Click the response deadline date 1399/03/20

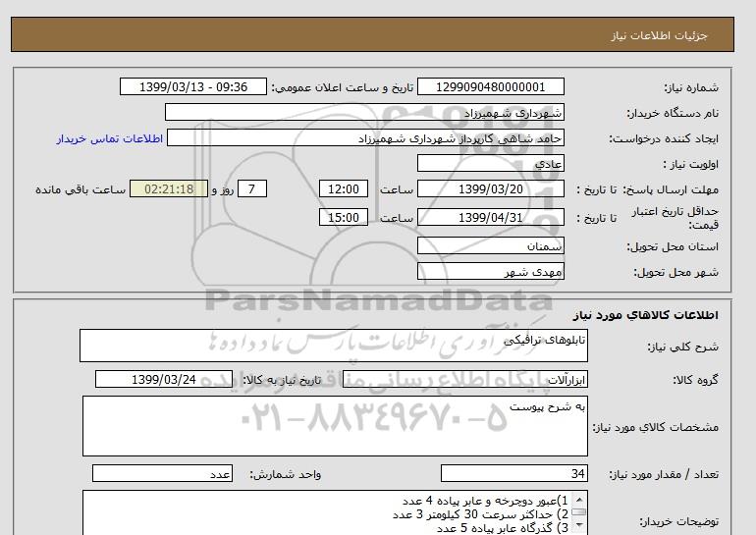[490, 188]
